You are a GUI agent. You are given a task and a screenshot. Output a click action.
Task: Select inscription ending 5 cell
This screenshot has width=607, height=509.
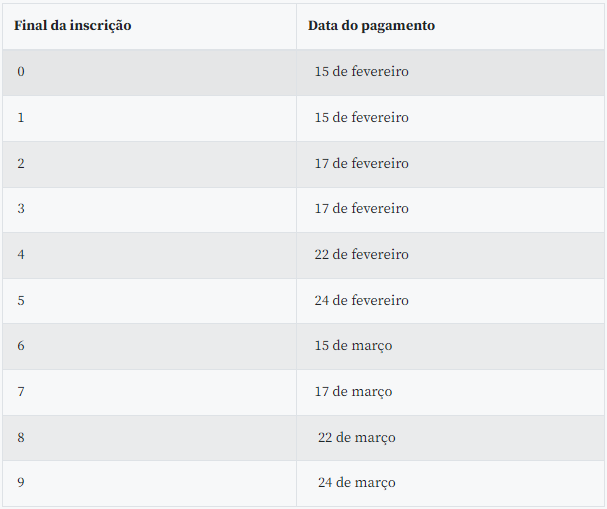click(149, 301)
